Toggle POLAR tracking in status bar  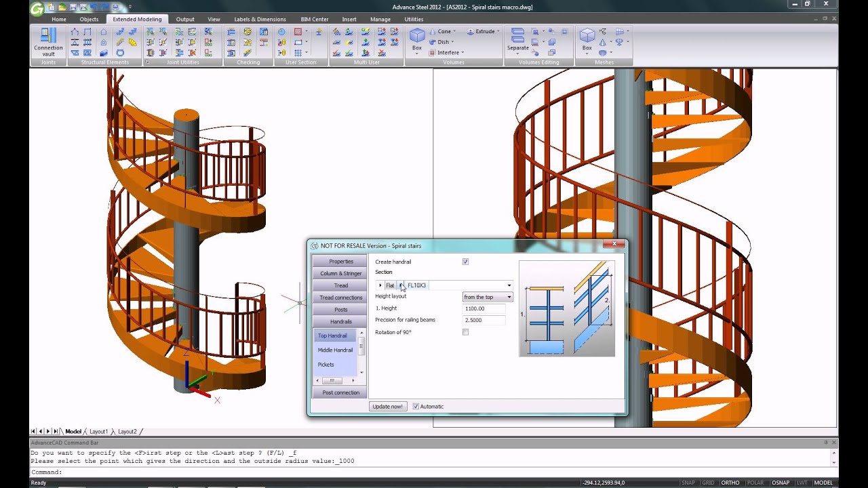(755, 483)
